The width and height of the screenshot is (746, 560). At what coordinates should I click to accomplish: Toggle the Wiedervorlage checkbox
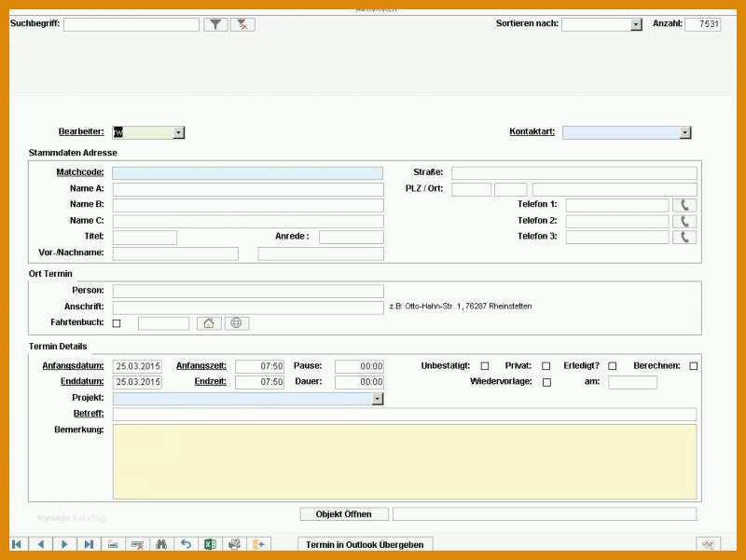coord(547,382)
